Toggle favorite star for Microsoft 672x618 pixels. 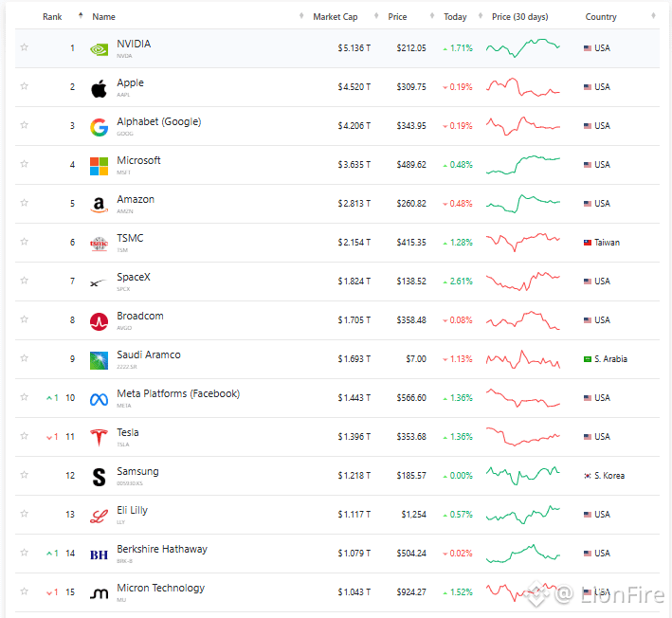click(x=25, y=164)
